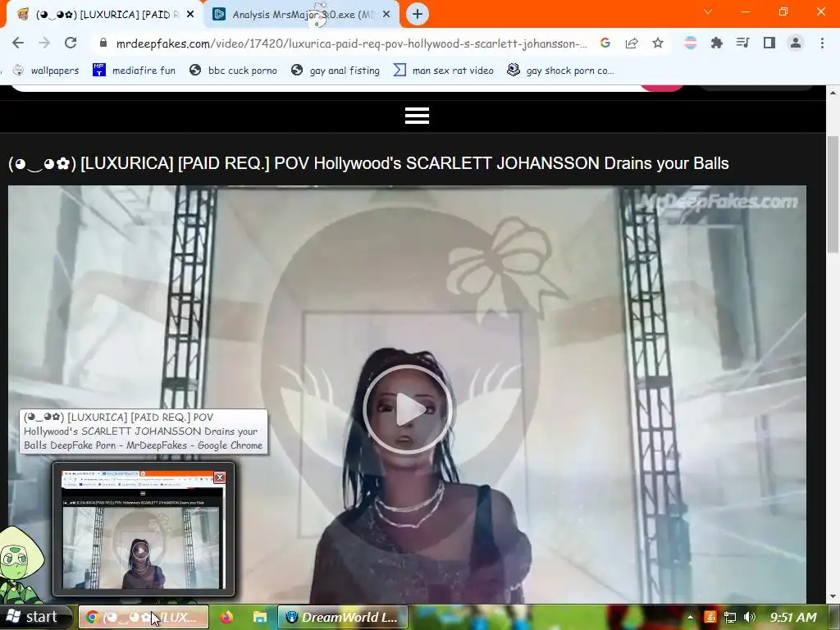Open File Explorer from the taskbar
This screenshot has height=630, width=840.
pos(260,617)
